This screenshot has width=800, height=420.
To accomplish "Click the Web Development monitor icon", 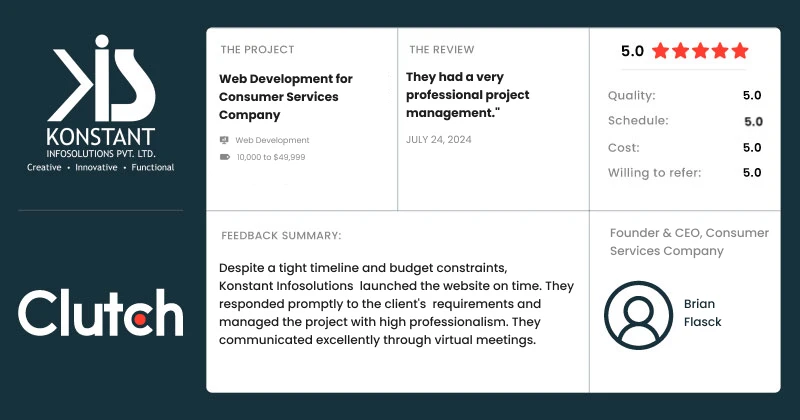I will click(224, 140).
